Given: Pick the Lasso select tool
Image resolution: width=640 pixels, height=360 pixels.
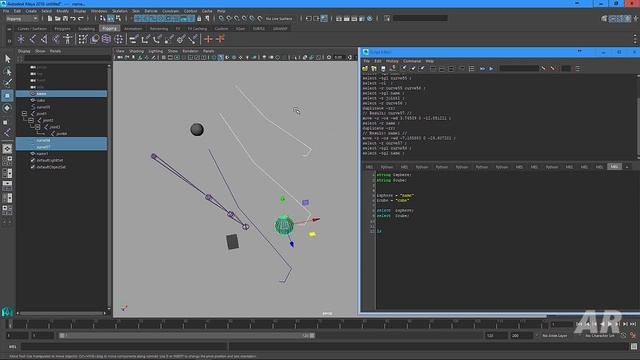Looking at the screenshot, I should 7,71.
